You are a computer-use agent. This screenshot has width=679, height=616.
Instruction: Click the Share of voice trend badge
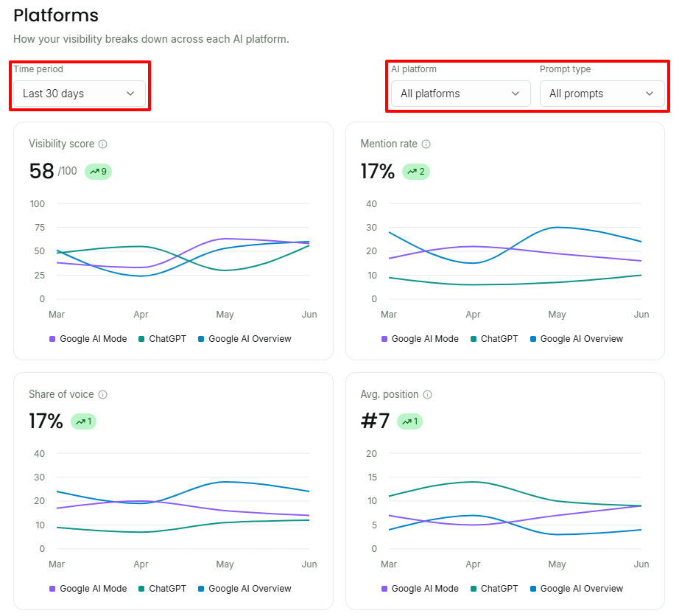(83, 421)
